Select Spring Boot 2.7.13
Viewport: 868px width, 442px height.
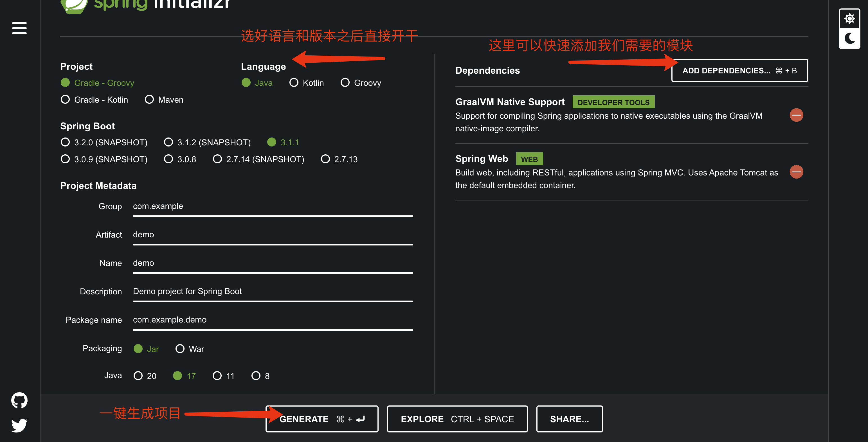339,159
